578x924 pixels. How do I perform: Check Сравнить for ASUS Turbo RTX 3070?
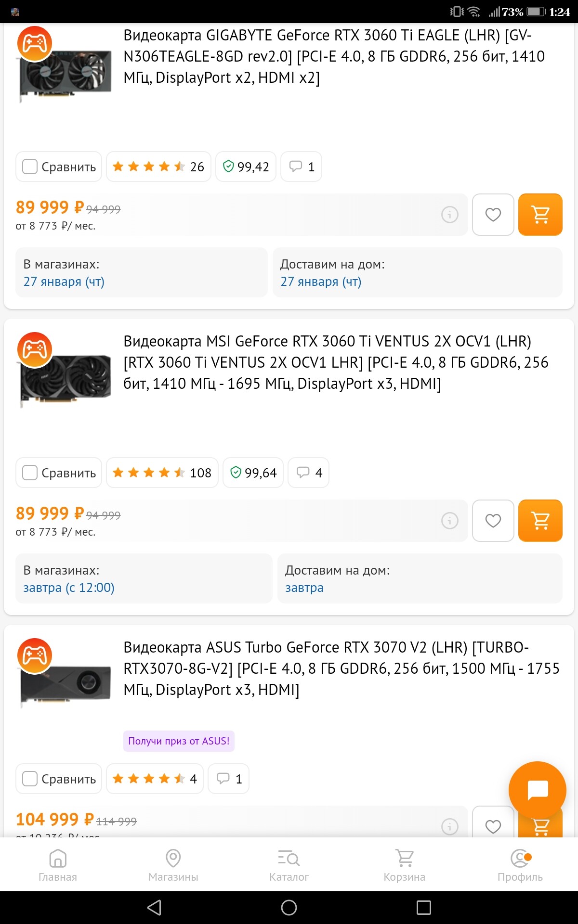click(30, 779)
